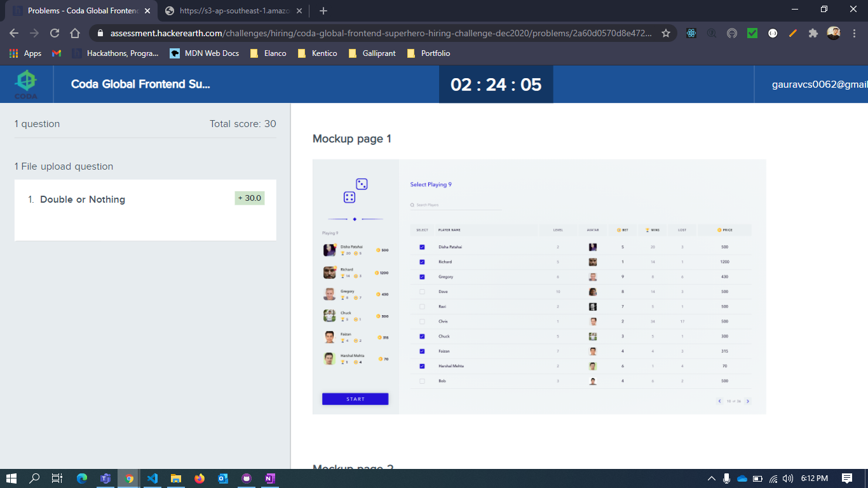Open Task View on the taskbar

tap(57, 478)
